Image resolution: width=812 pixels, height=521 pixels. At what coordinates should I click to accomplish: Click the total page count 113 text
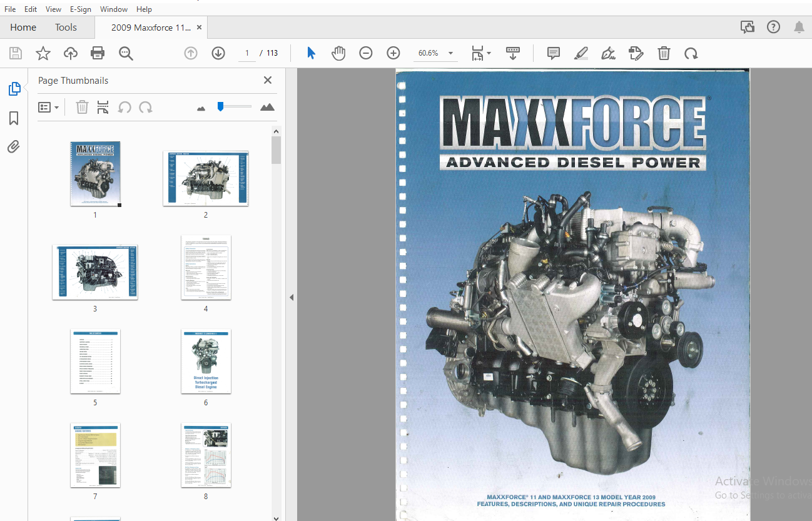click(x=272, y=53)
